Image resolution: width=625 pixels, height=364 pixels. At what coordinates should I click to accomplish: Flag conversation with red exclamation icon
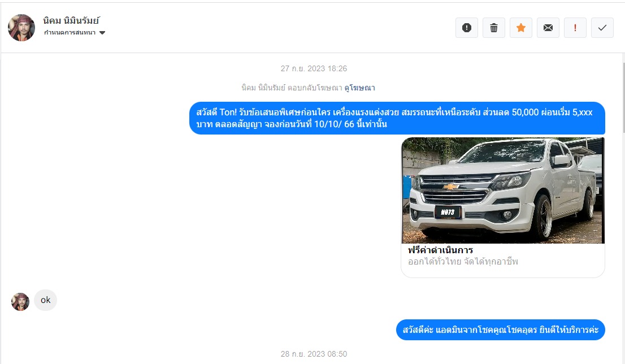tap(575, 28)
